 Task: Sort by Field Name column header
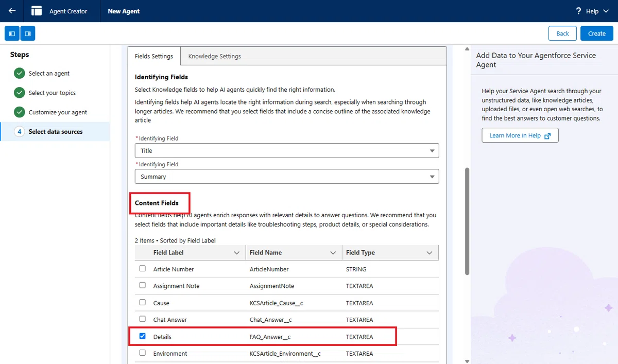coord(266,253)
